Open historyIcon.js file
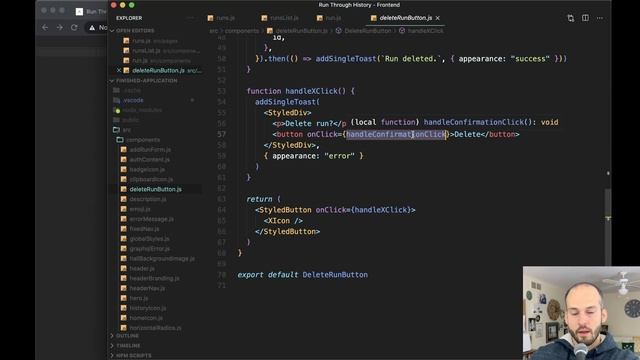640x360 pixels. click(x=148, y=308)
